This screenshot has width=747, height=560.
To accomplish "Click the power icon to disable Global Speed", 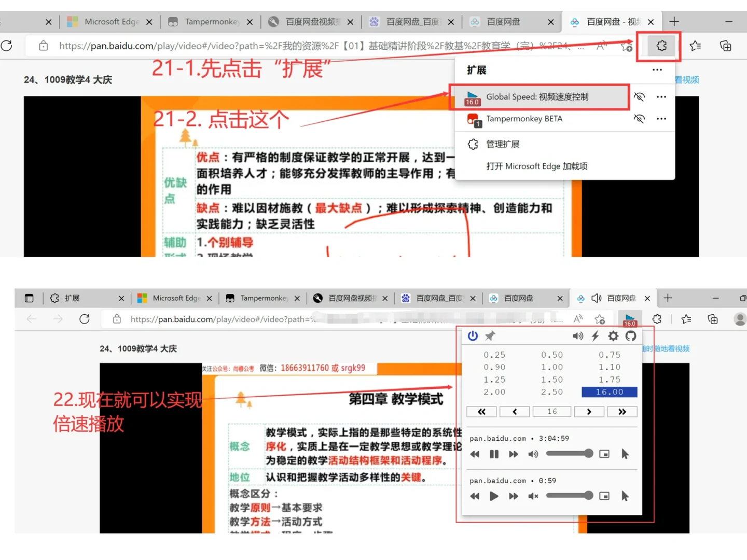I will pyautogui.click(x=473, y=336).
